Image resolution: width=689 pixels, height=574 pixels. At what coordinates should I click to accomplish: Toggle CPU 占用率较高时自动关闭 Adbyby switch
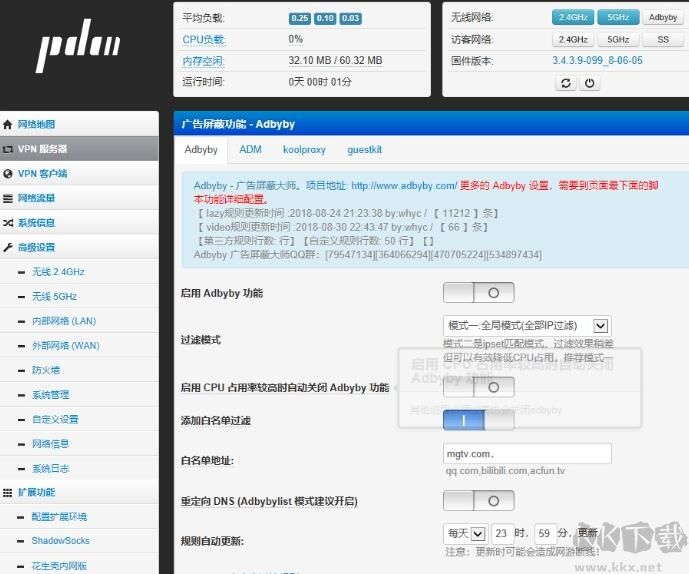479,387
